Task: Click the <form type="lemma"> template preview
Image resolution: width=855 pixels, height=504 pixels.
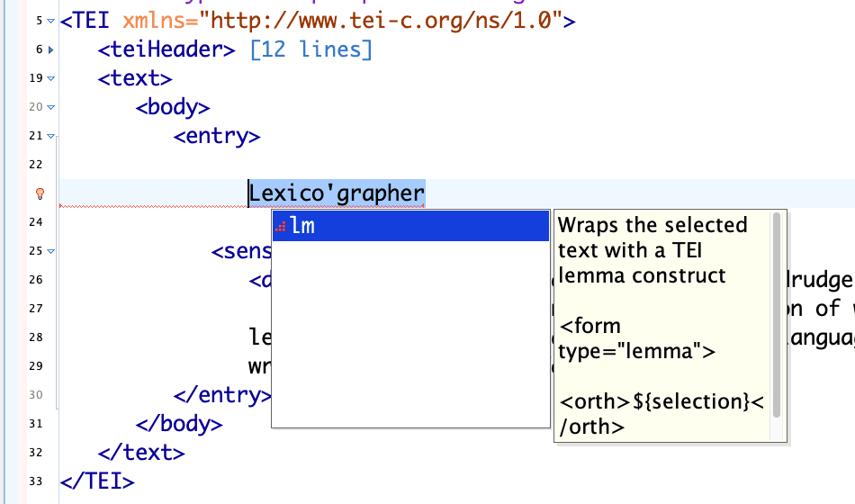Action: pos(636,337)
